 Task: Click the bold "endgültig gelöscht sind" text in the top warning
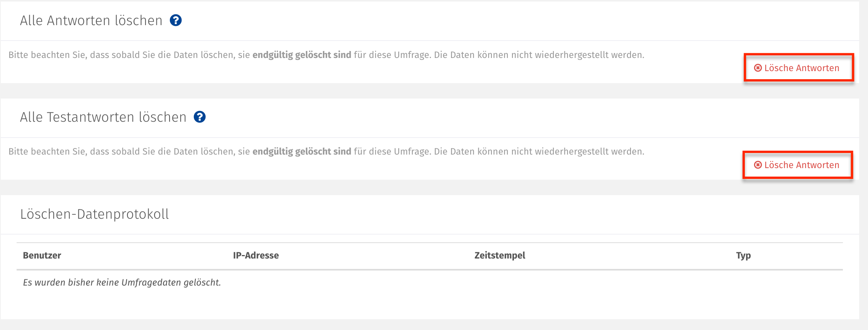pos(302,54)
